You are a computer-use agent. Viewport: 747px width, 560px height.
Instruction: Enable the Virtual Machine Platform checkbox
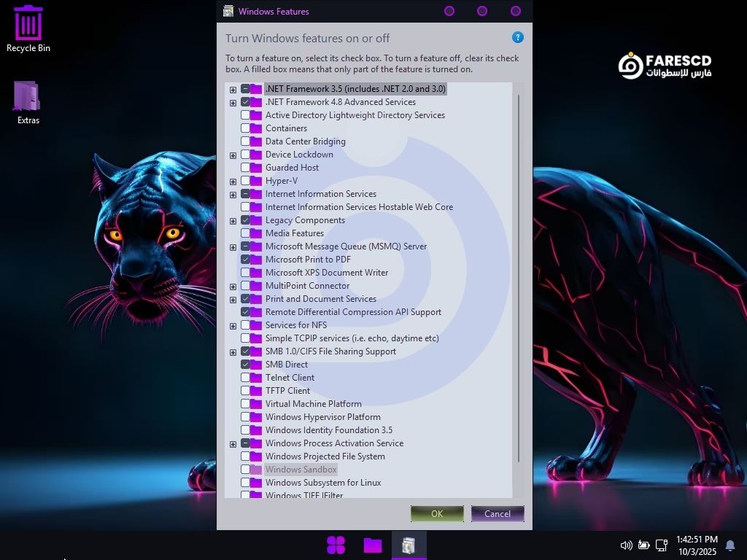click(x=245, y=404)
